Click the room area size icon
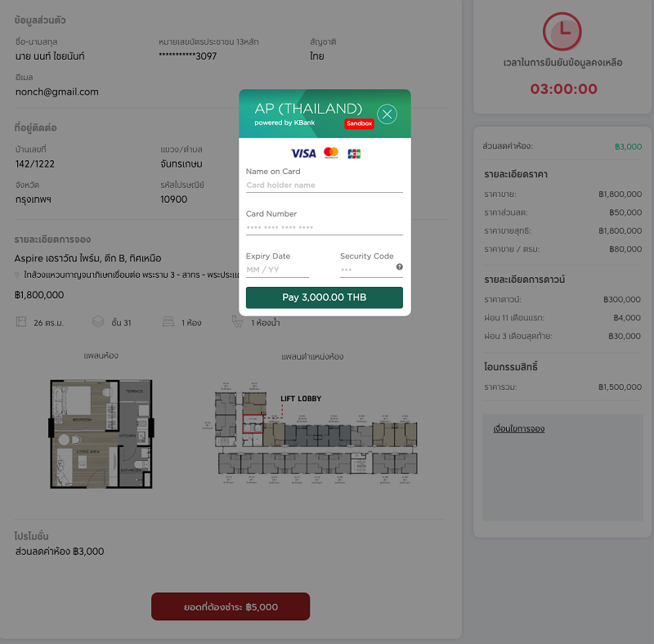 (x=21, y=322)
